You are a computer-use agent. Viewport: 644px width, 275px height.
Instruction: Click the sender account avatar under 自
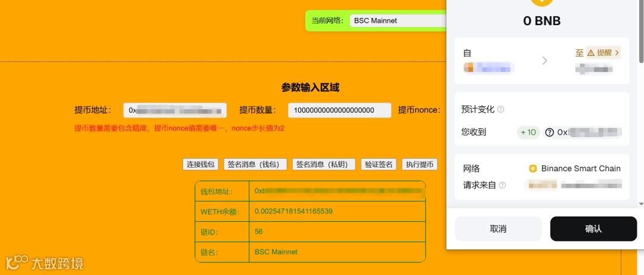point(469,67)
